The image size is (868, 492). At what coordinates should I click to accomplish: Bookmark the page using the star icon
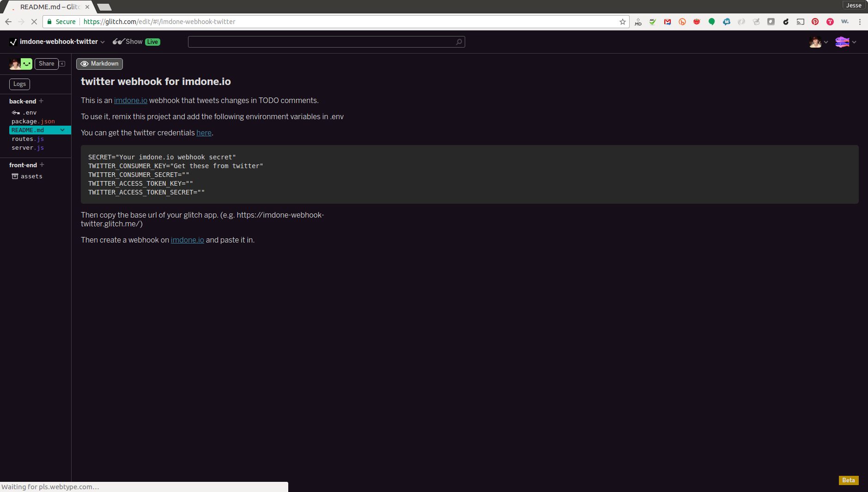[622, 22]
